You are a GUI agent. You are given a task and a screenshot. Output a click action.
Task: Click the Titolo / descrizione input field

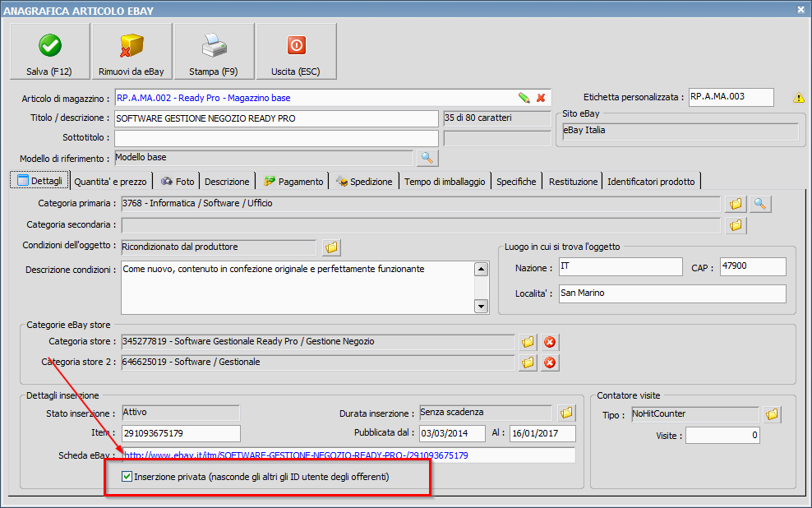tap(276, 118)
